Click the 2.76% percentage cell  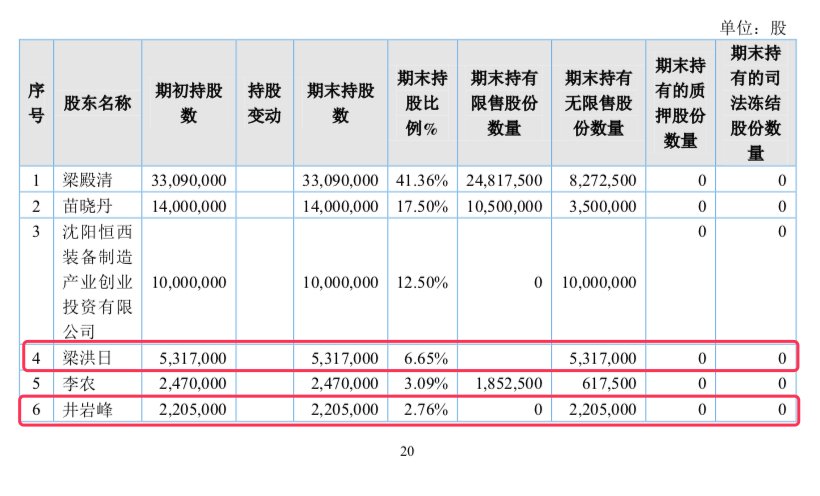(426, 409)
